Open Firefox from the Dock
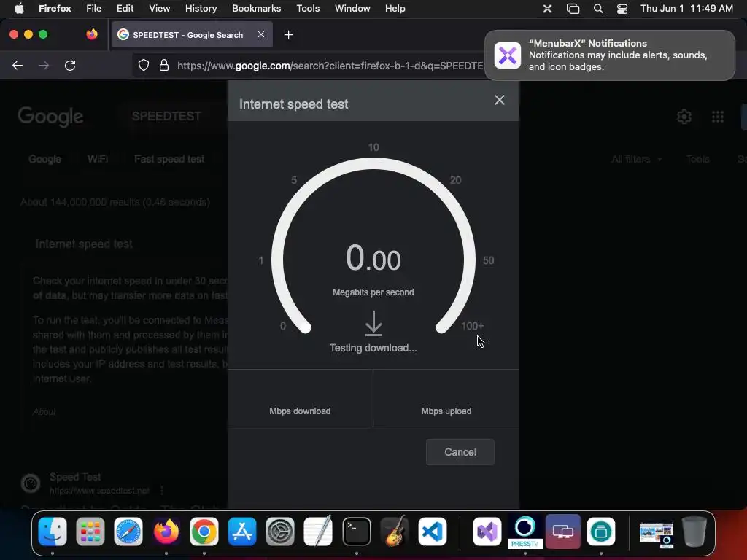 pos(166,532)
